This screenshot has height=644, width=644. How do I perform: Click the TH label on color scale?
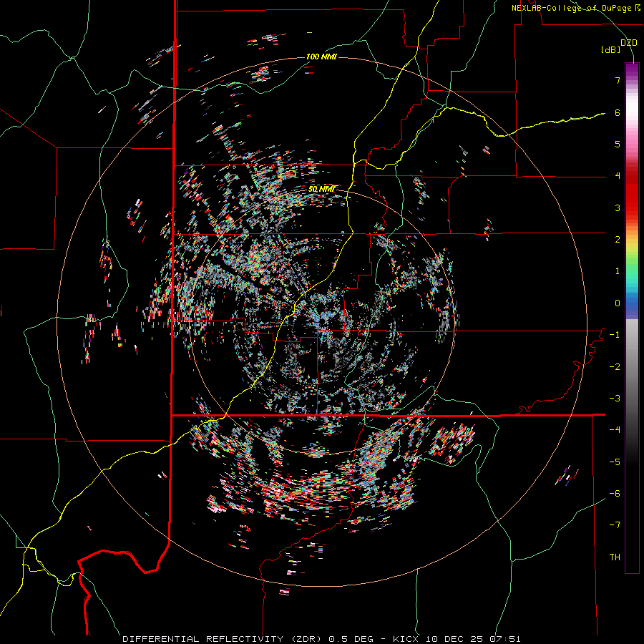(615, 557)
